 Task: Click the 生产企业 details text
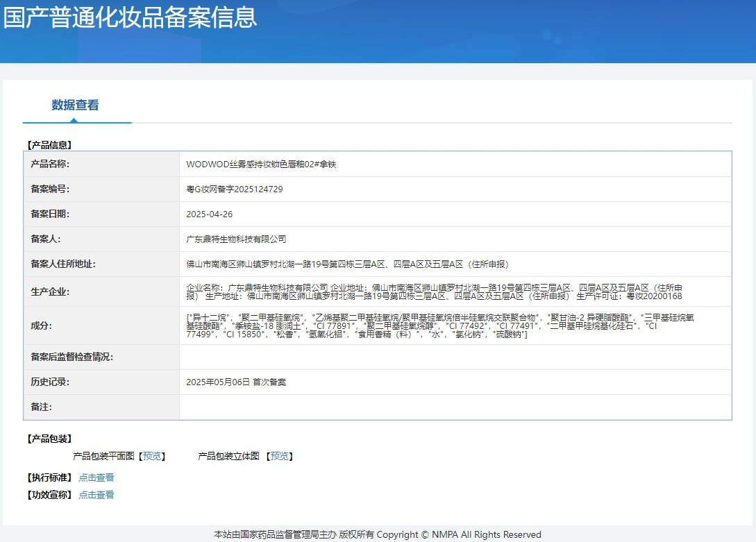tap(434, 291)
